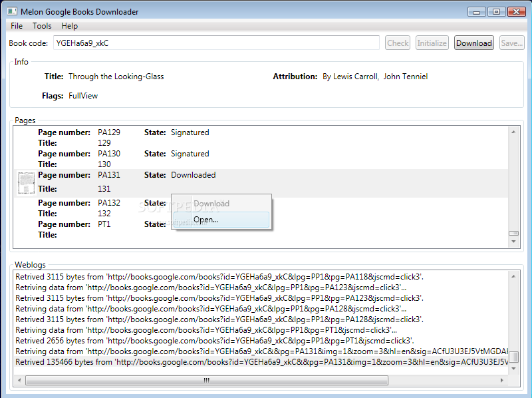
Task: Select the PA131 page number text
Action: pos(109,175)
